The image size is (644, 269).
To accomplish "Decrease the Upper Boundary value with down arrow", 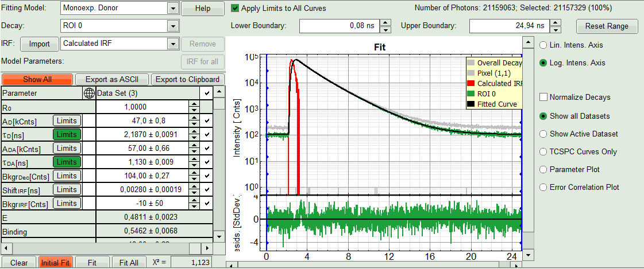I will (x=556, y=30).
